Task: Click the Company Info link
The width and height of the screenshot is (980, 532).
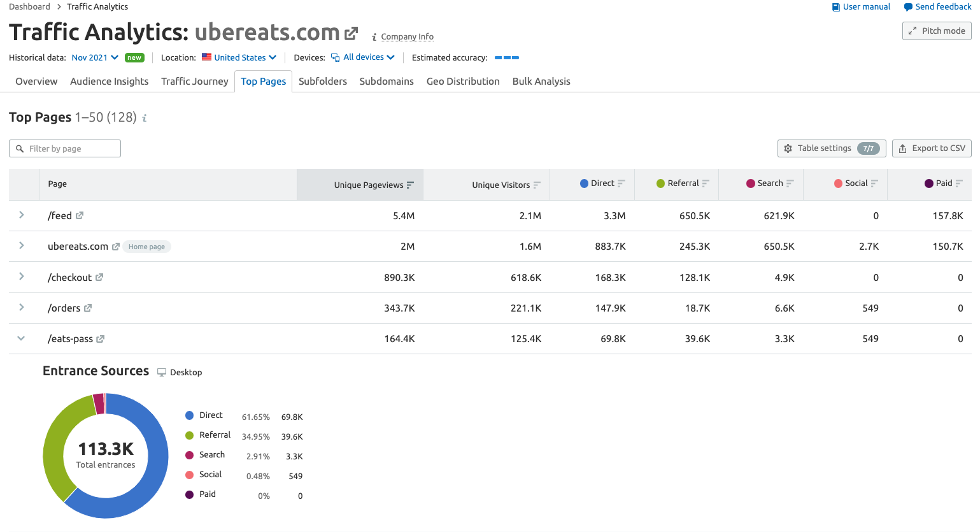Action: point(407,37)
